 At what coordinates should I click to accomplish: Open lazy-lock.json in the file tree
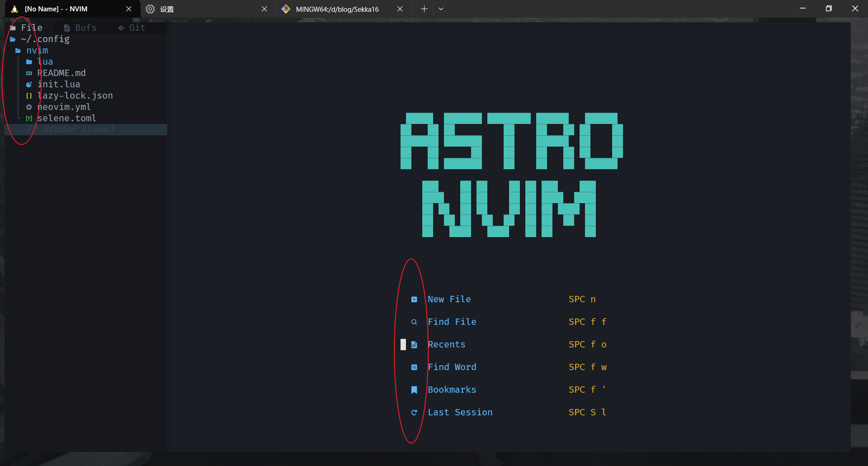[75, 96]
